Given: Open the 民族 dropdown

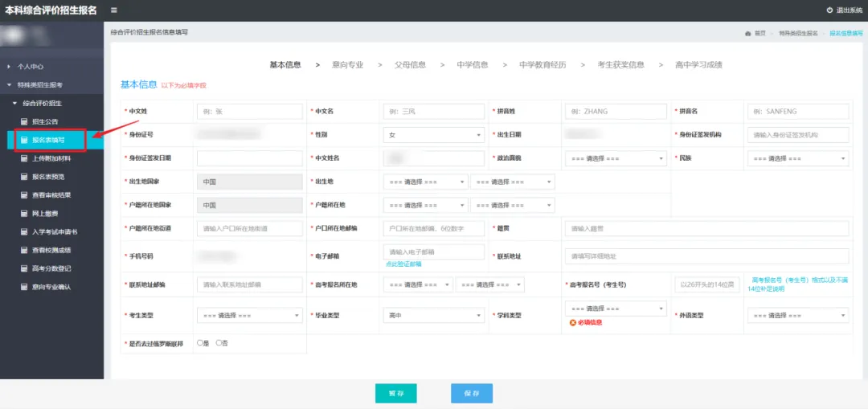Looking at the screenshot, I should pos(798,158).
